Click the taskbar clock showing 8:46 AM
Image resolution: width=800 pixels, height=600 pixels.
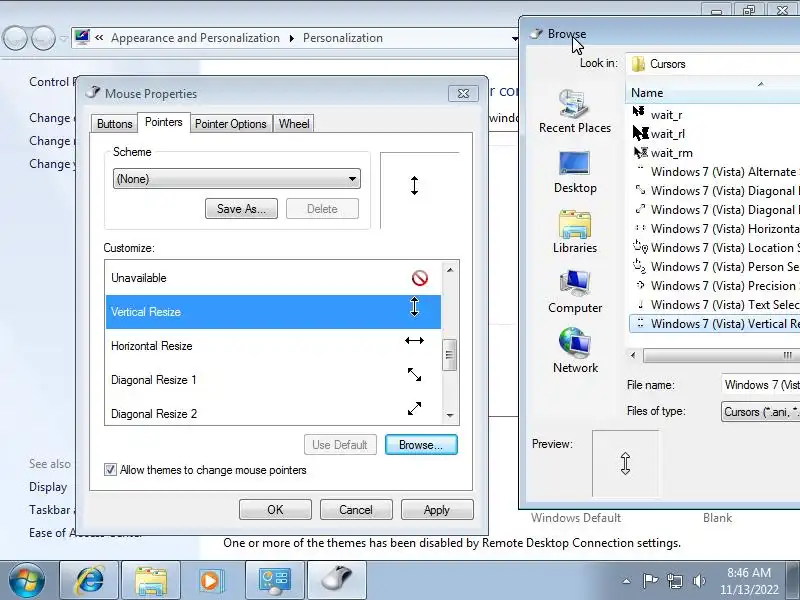pyautogui.click(x=749, y=581)
